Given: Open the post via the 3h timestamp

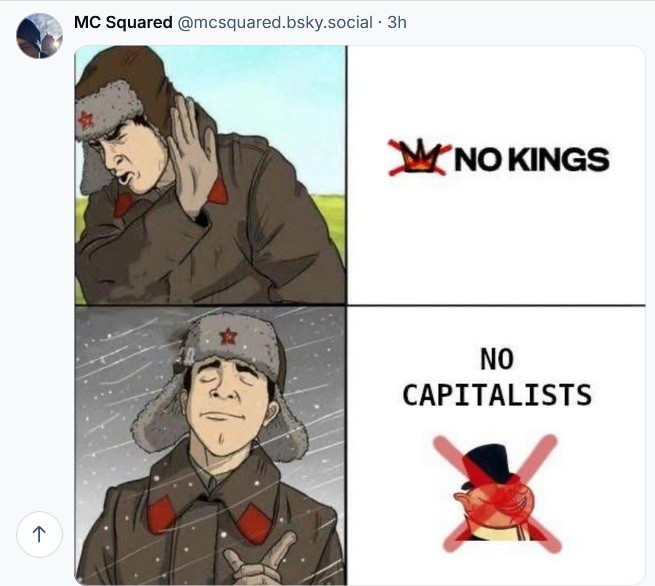Looking at the screenshot, I should [397, 22].
